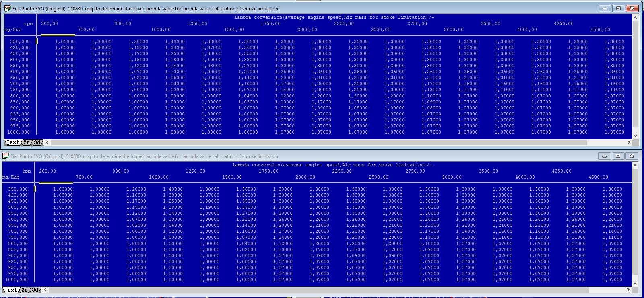Select value 1,04000 in higher lambda window
644x298 pixels.
246,243
